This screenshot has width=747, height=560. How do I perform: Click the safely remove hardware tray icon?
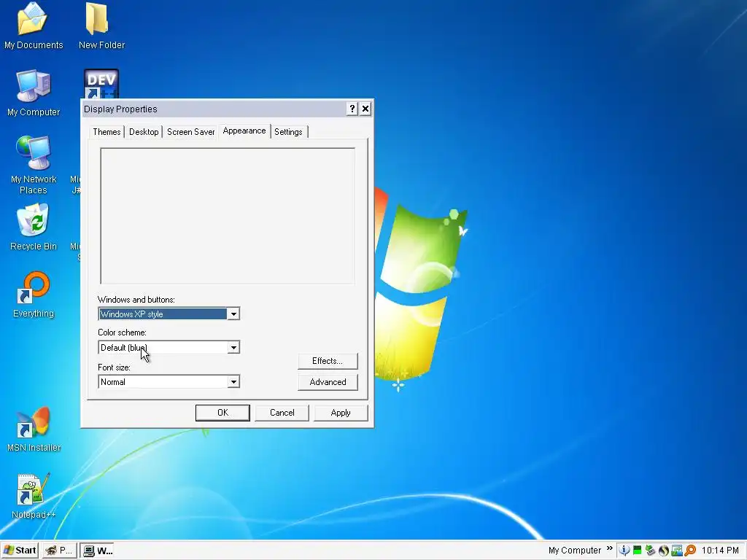tap(650, 551)
